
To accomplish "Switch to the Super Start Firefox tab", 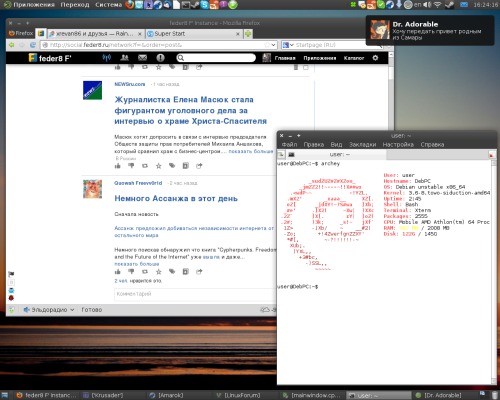I will 193,34.
